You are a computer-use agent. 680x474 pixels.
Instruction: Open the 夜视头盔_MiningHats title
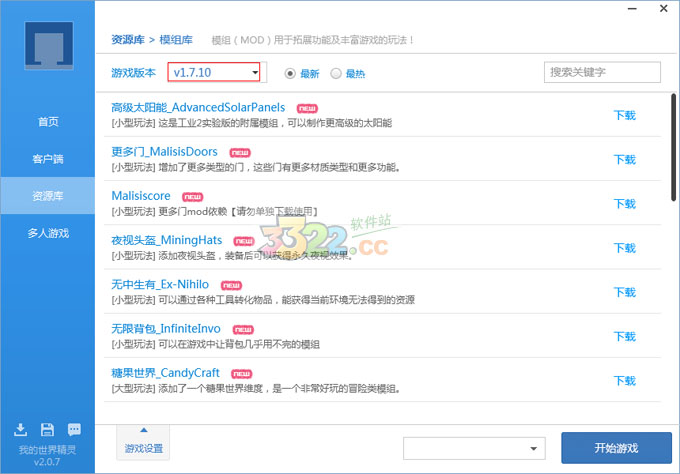coord(167,240)
